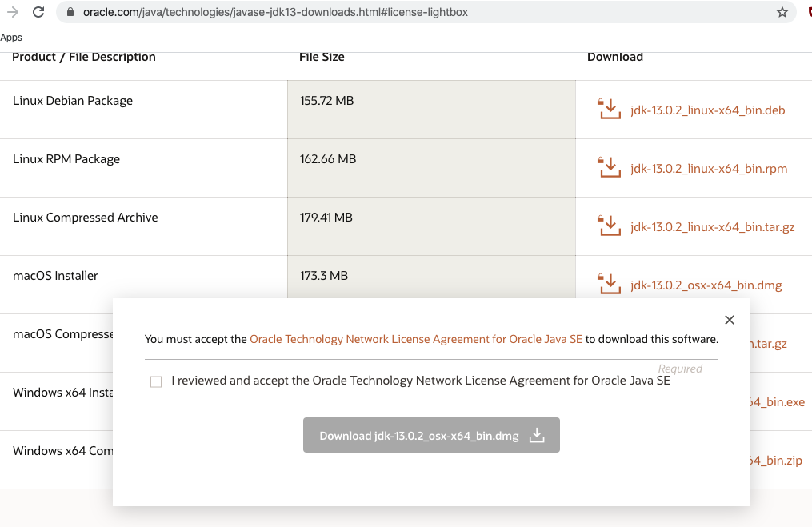The image size is (812, 527).
Task: Bookmark this page with the star icon
Action: coord(782,12)
